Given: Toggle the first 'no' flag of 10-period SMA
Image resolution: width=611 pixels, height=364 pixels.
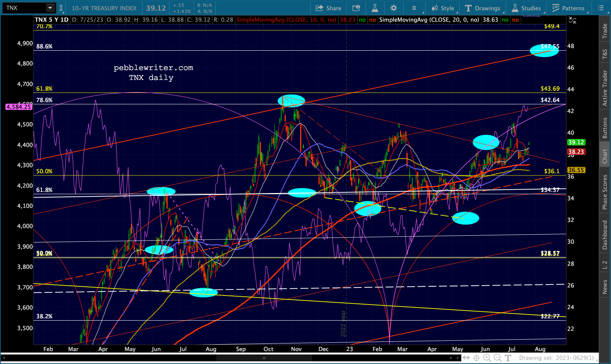Looking at the screenshot, I should coord(362,20).
